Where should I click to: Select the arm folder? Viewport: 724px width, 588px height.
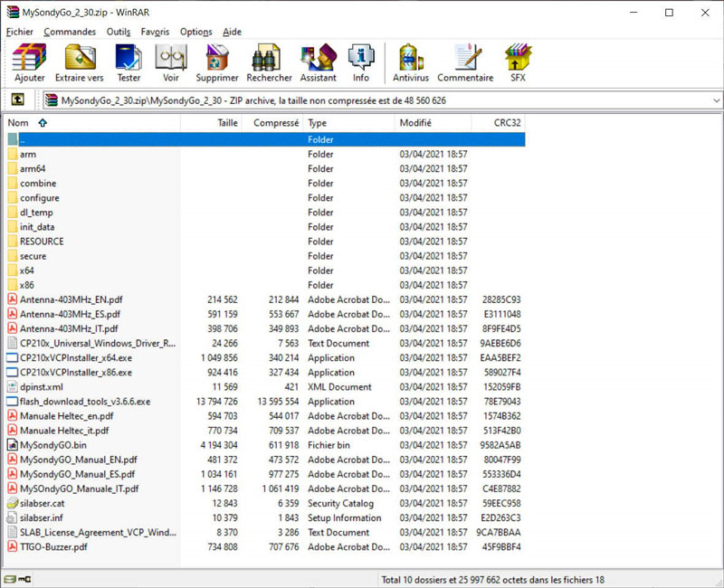(266, 154)
